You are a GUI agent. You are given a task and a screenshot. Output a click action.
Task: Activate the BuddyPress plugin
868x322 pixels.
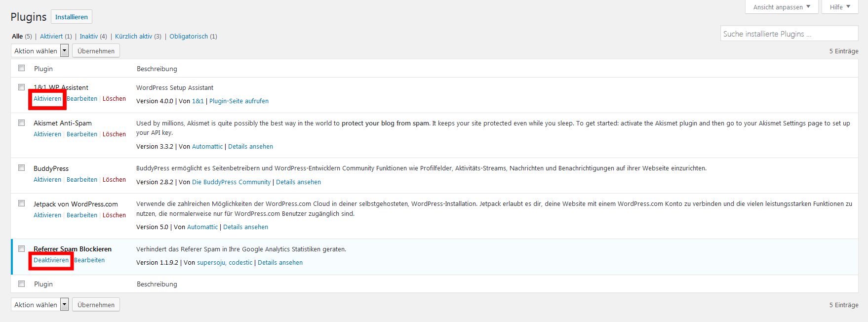[47, 180]
